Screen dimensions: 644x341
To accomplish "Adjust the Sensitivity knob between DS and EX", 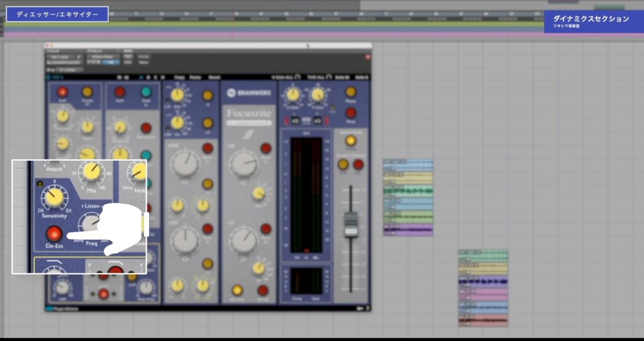I will coord(54,197).
